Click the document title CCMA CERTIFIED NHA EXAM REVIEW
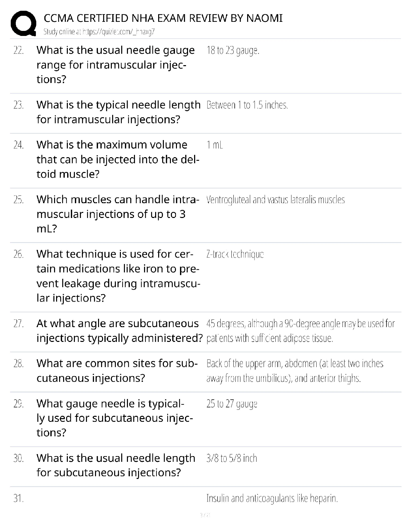411x532 pixels. coord(163,18)
